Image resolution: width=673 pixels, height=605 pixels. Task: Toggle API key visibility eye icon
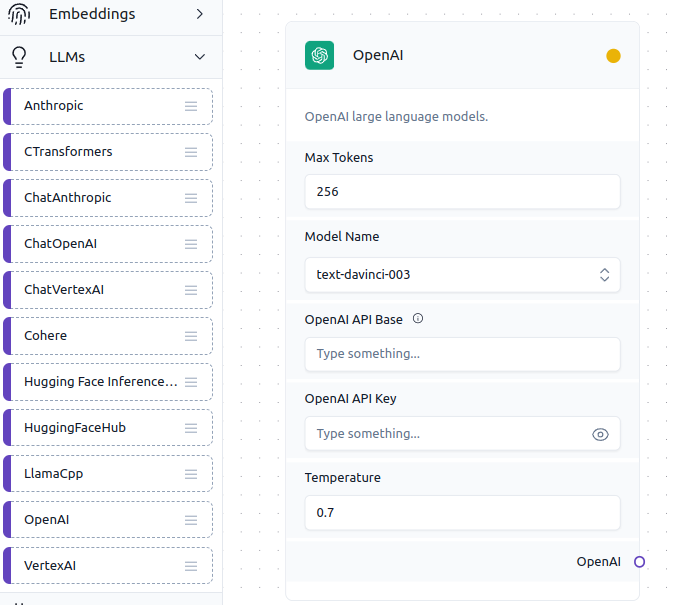point(600,434)
